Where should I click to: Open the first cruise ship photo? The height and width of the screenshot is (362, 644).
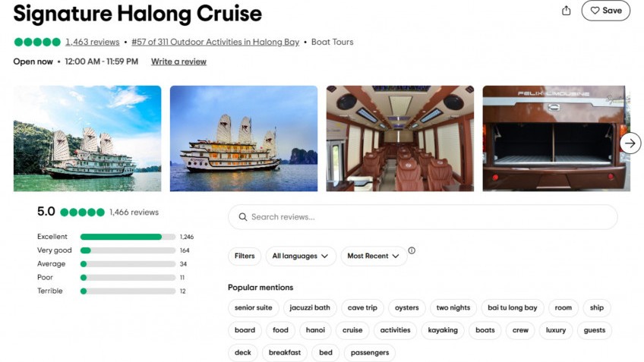(x=87, y=137)
